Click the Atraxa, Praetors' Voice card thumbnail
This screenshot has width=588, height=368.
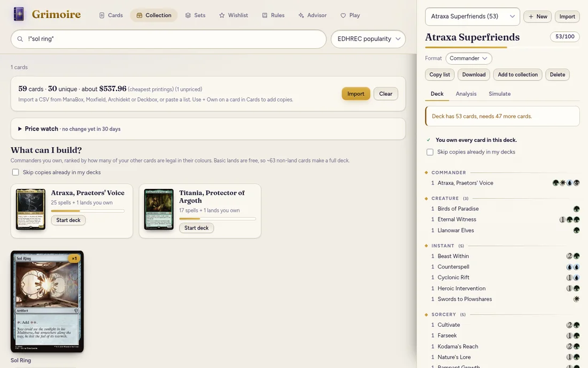[31, 209]
